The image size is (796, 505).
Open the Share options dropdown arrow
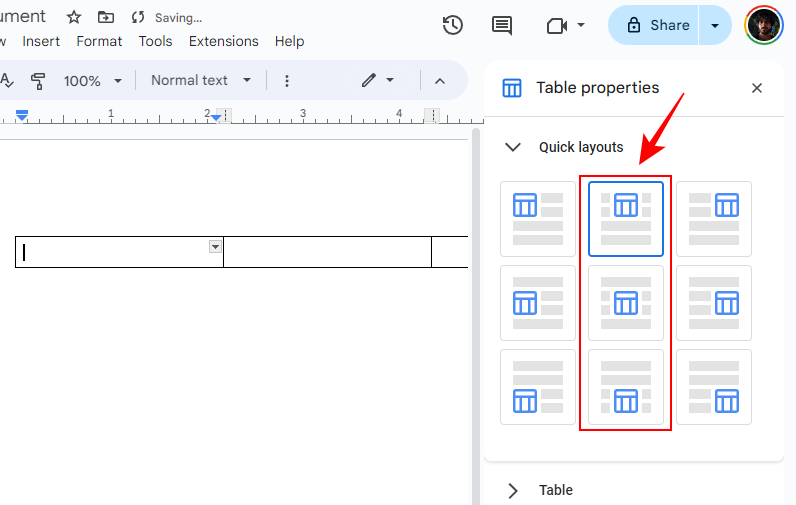point(715,25)
